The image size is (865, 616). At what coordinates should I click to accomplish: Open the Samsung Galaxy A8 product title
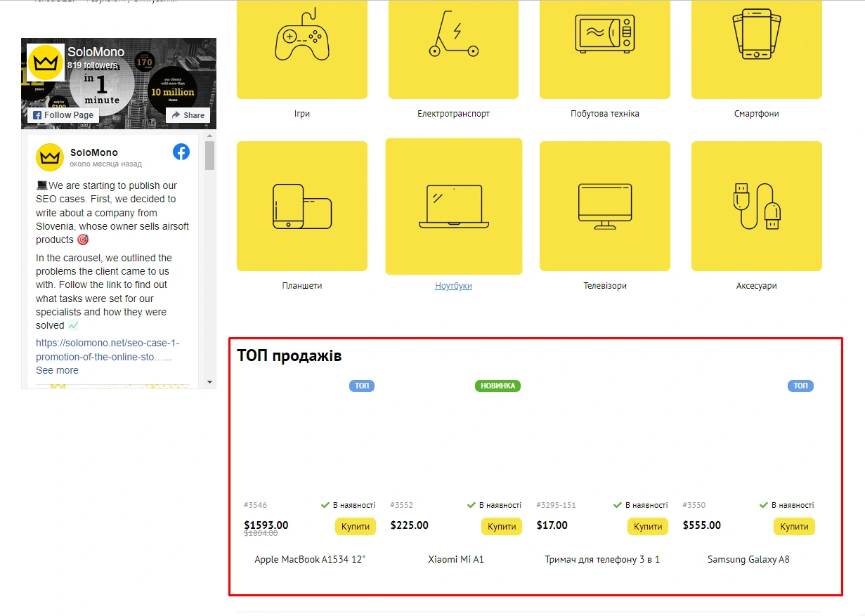click(x=748, y=560)
